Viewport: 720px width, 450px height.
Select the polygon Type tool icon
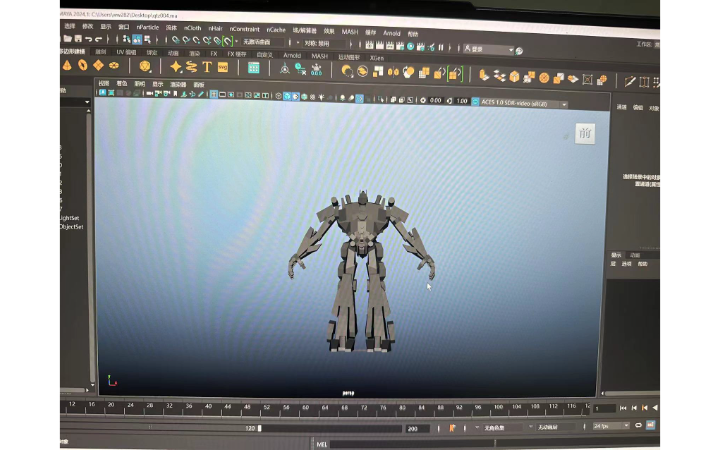click(207, 68)
